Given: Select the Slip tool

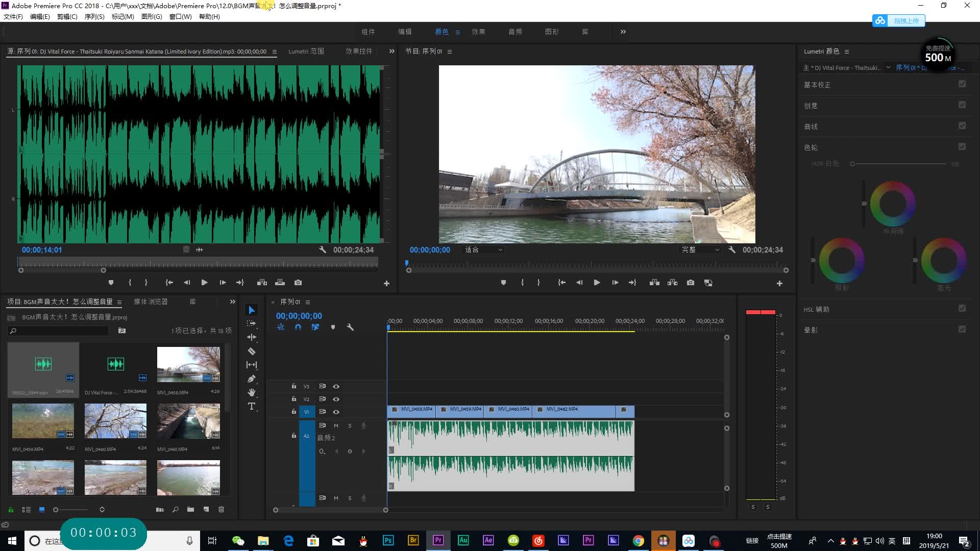Looking at the screenshot, I should 252,365.
